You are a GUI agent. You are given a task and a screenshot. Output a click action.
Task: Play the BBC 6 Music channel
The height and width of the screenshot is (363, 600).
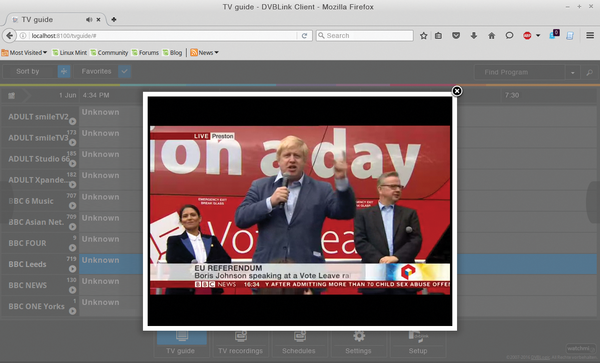[72, 206]
